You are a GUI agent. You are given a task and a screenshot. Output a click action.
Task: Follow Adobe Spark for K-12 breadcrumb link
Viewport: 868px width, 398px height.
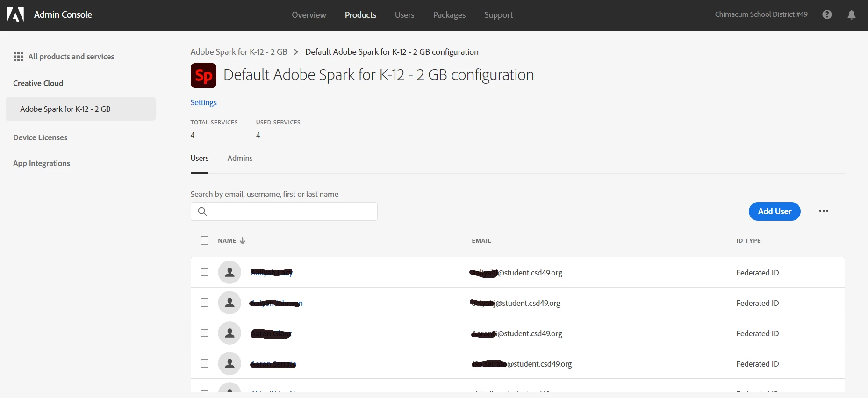(x=239, y=52)
